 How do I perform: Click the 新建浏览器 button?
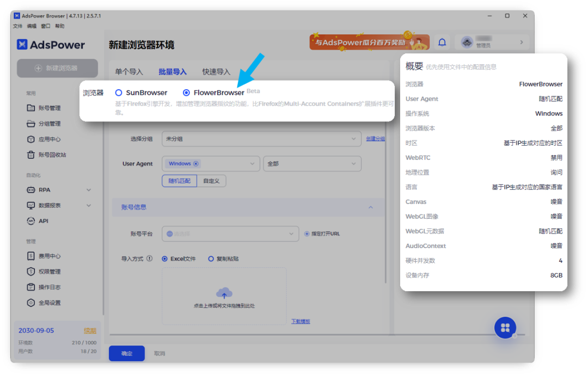tap(57, 68)
